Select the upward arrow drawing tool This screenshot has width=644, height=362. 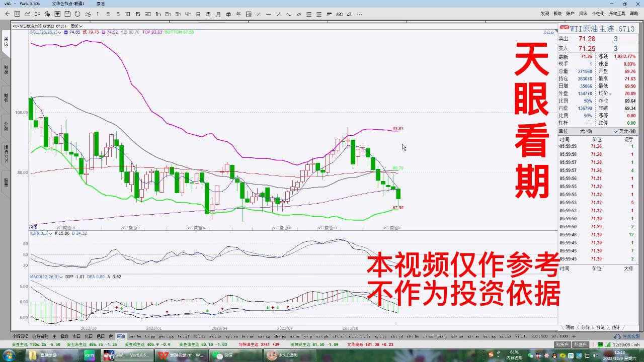[x=279, y=14]
